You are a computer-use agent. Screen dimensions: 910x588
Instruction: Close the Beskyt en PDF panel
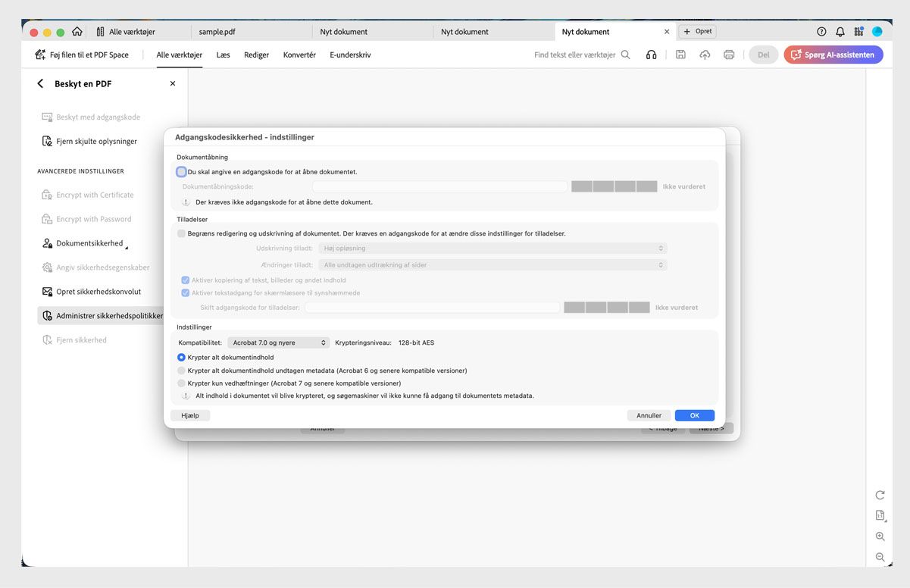(x=173, y=83)
